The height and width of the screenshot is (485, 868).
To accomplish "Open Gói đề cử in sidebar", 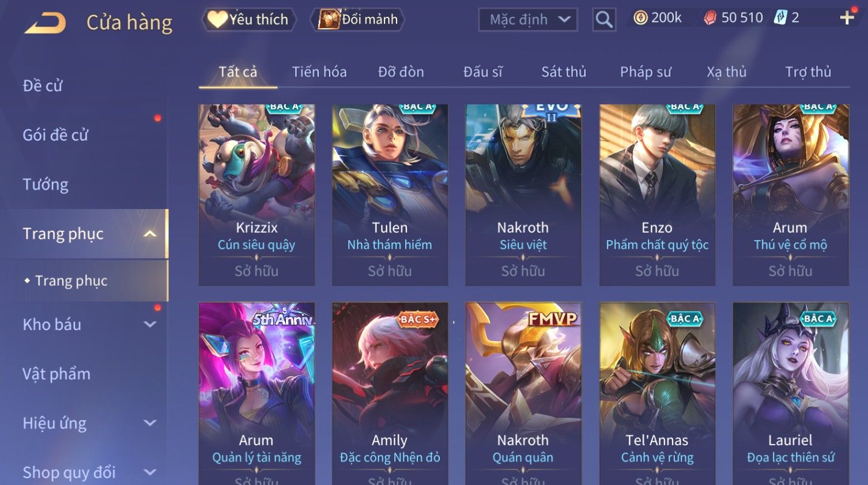I will [55, 135].
